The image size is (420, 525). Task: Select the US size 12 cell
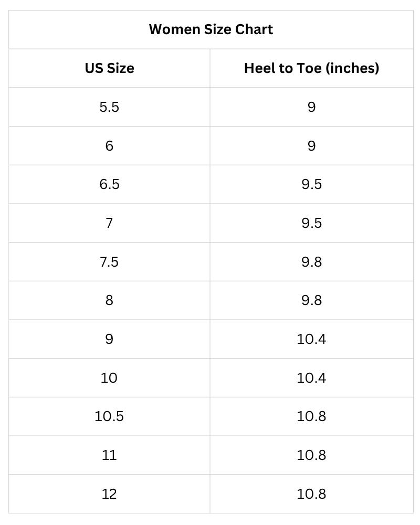[x=109, y=494]
